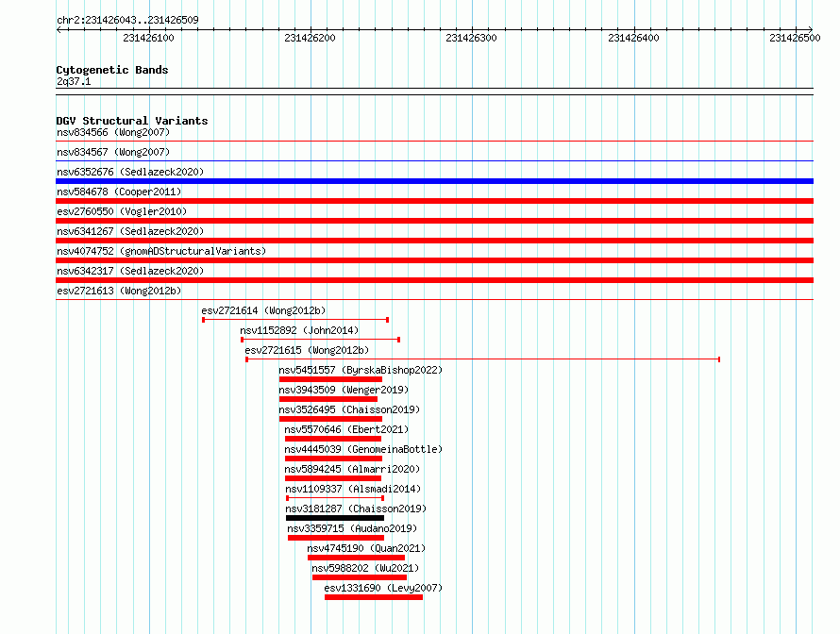Viewport: 840px width, 634px height.
Task: Open variant nsv834567 (Wong2007) label
Action: click(x=113, y=152)
